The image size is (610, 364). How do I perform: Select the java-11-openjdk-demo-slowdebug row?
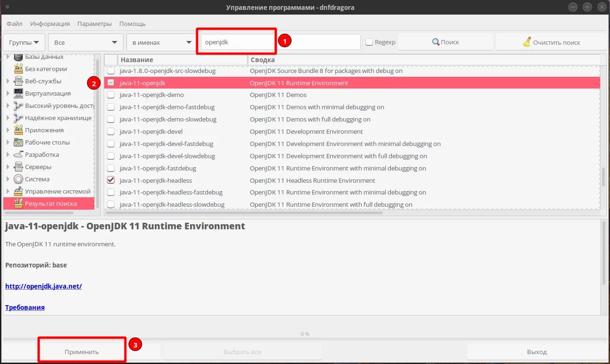coord(352,119)
